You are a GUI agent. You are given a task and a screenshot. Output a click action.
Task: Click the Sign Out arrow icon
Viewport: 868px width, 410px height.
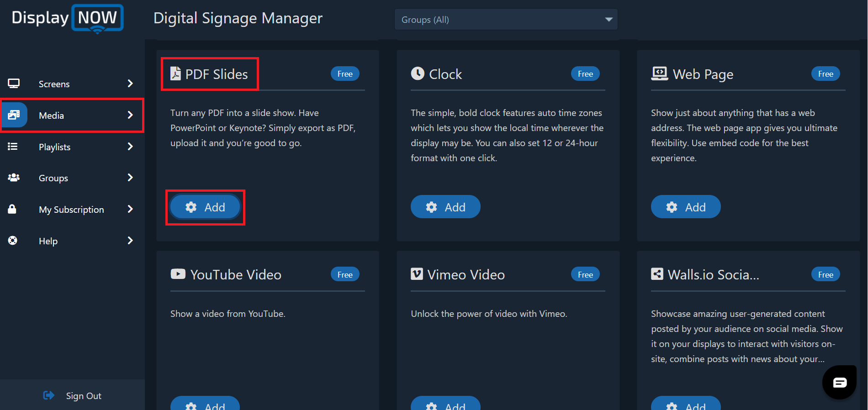point(49,395)
